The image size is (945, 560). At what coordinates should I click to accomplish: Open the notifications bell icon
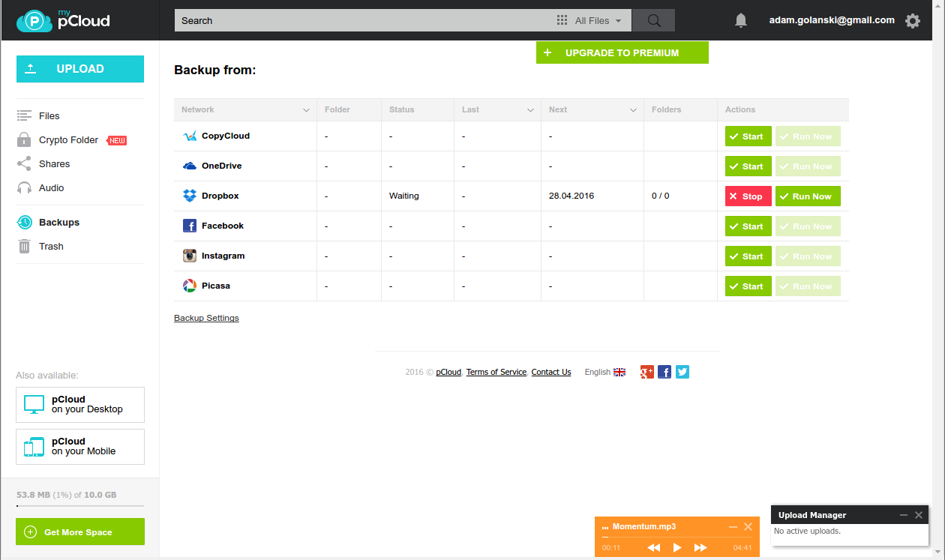(741, 20)
